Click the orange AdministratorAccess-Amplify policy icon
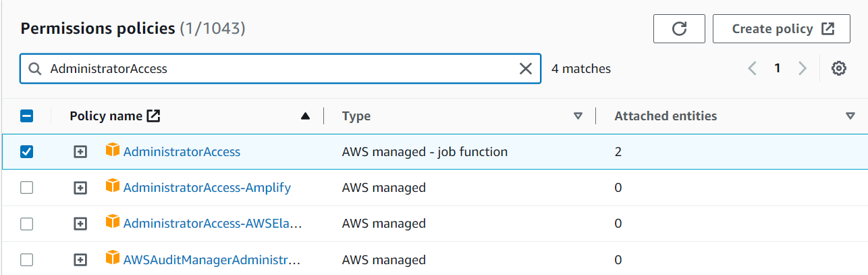This screenshot has width=868, height=275. [x=113, y=186]
